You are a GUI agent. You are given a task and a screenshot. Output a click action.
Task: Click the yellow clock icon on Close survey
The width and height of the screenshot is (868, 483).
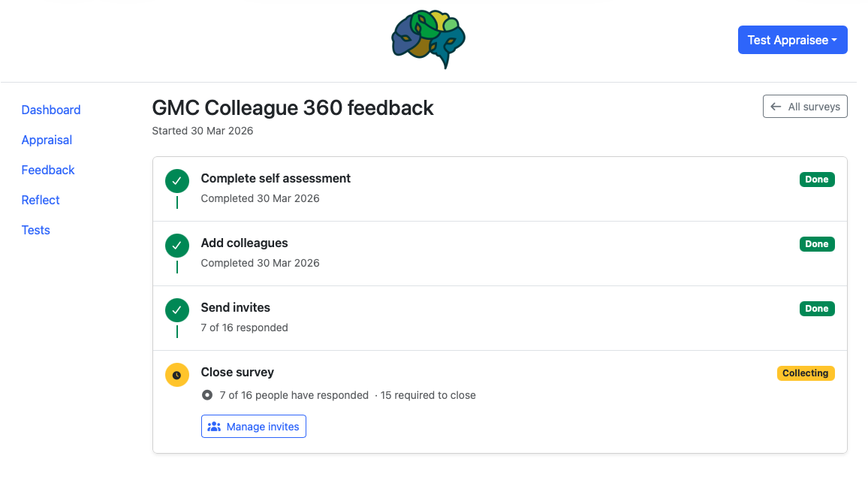pyautogui.click(x=176, y=375)
